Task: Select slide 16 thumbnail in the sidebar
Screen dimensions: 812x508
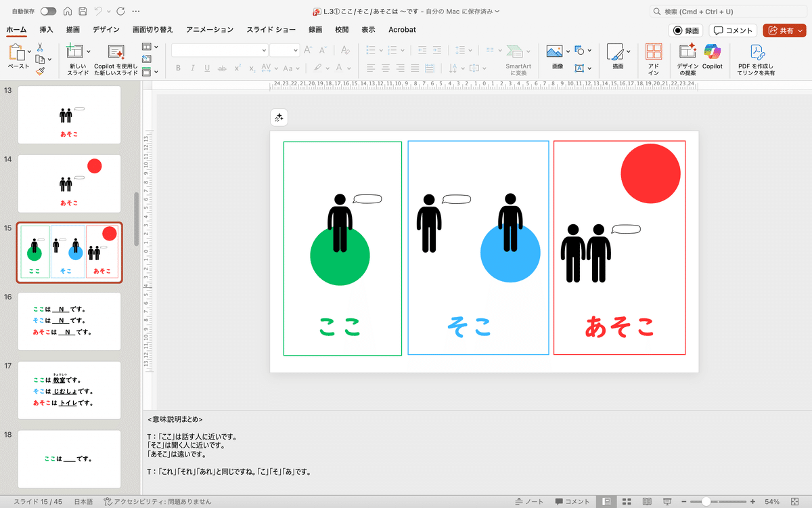Action: click(x=69, y=322)
